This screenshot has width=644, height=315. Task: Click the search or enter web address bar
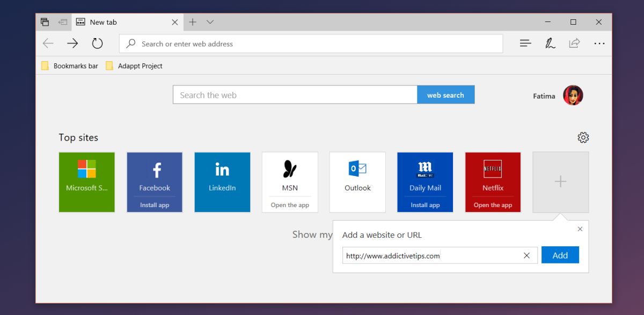[x=311, y=44]
